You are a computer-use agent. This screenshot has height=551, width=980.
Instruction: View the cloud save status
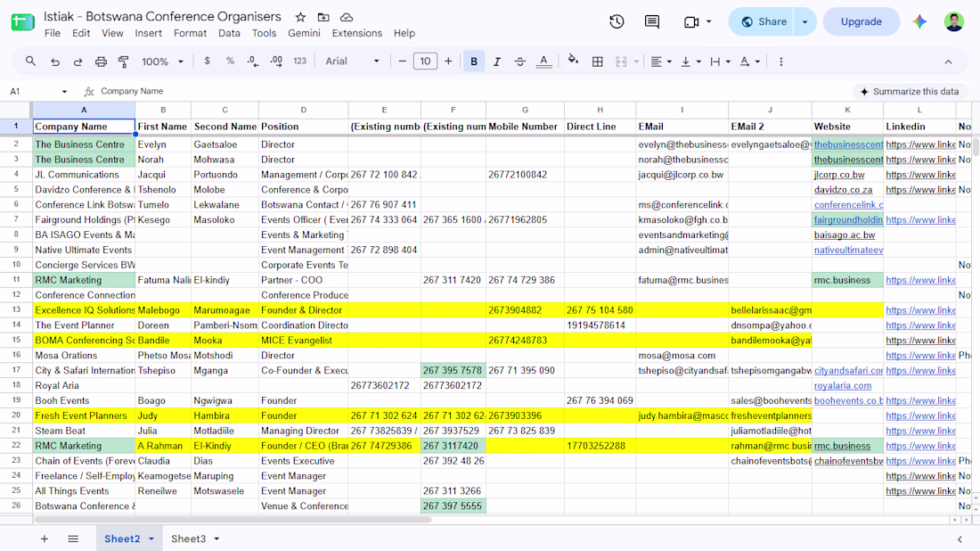click(x=347, y=17)
